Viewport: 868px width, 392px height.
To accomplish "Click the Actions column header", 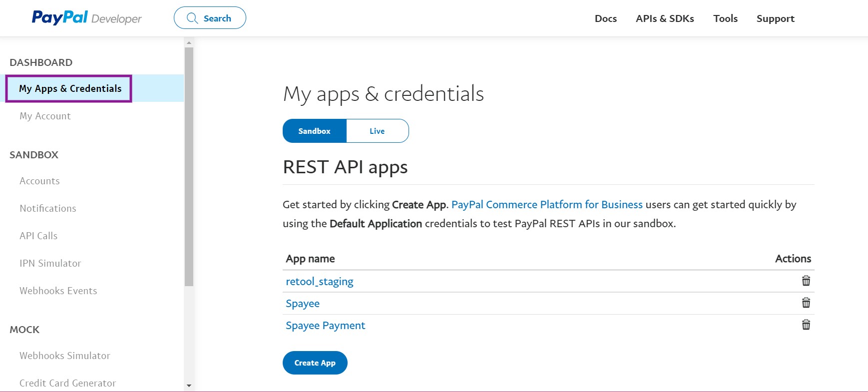I will pyautogui.click(x=793, y=259).
